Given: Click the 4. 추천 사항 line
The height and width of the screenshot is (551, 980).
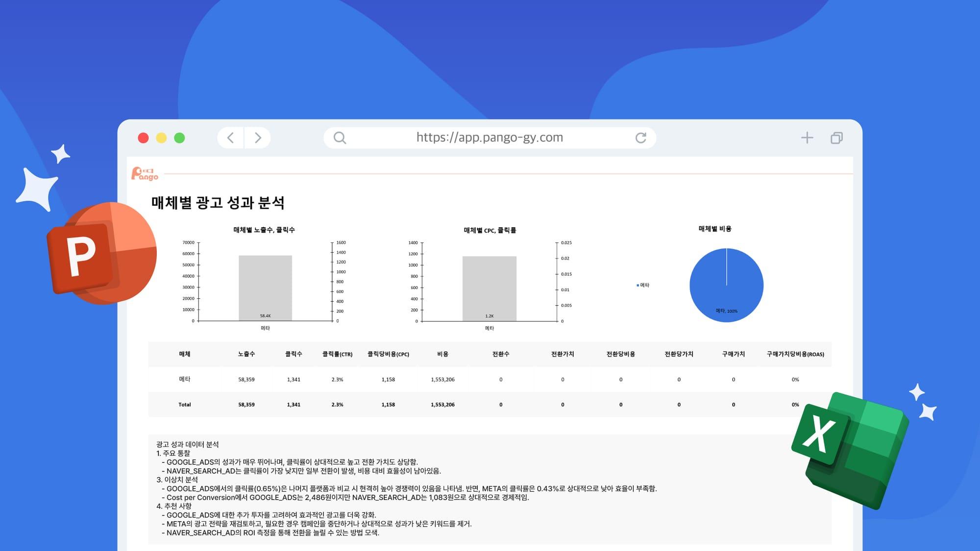Looking at the screenshot, I should coord(174,506).
